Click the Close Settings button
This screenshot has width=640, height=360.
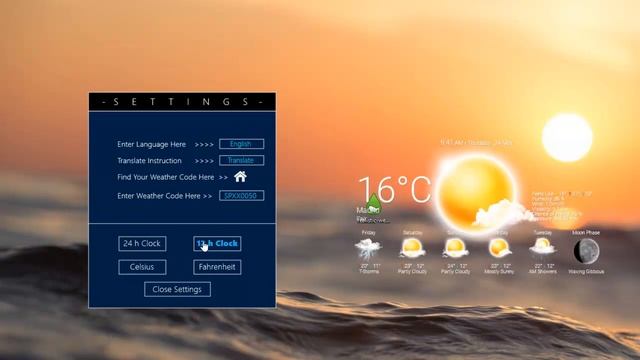177,289
